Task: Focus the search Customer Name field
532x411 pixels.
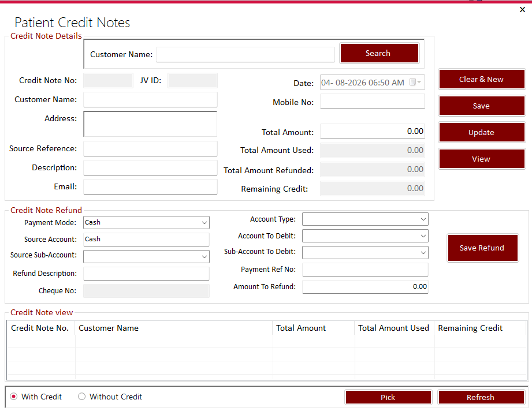Action: 245,55
